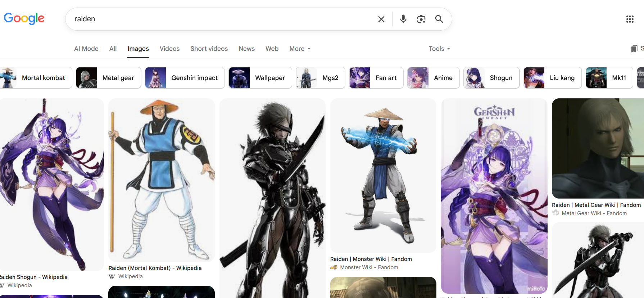Open the Monster Wiki lightning Raiden image

[383, 175]
